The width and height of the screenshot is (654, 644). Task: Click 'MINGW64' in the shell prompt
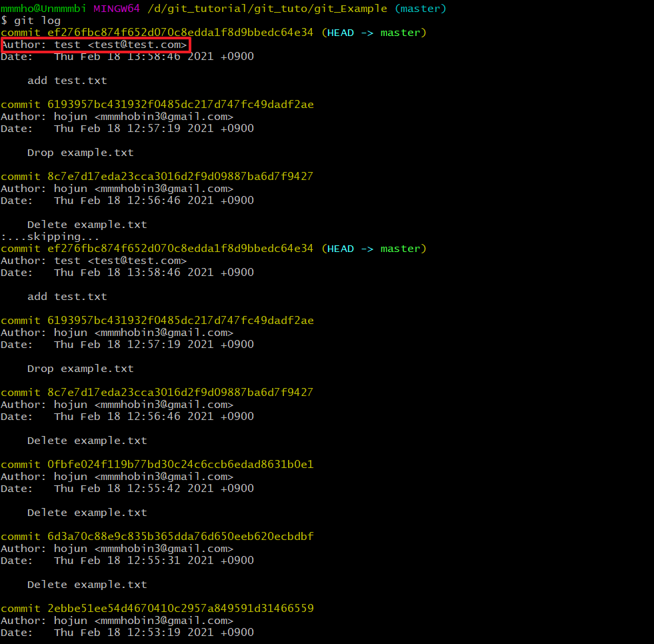tap(117, 9)
